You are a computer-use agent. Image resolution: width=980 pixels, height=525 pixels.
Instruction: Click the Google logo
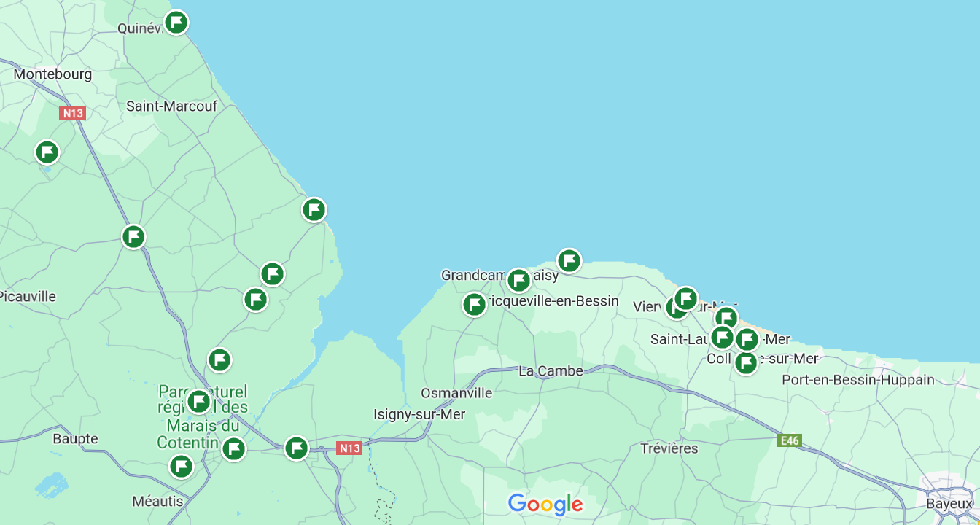click(545, 504)
